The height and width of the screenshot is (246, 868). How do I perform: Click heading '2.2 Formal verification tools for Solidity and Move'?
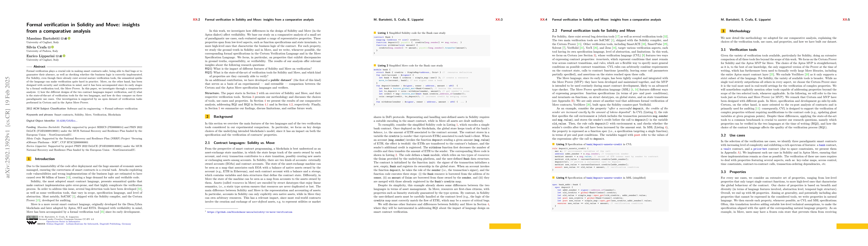(x=593, y=30)
